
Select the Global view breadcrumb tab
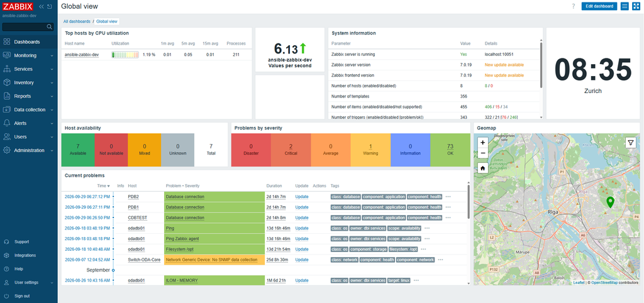[x=107, y=21]
